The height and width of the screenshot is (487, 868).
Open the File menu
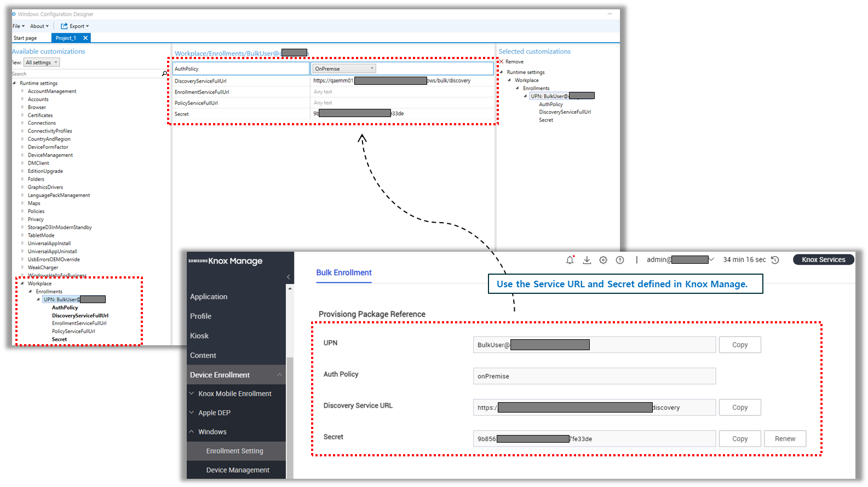pyautogui.click(x=19, y=26)
